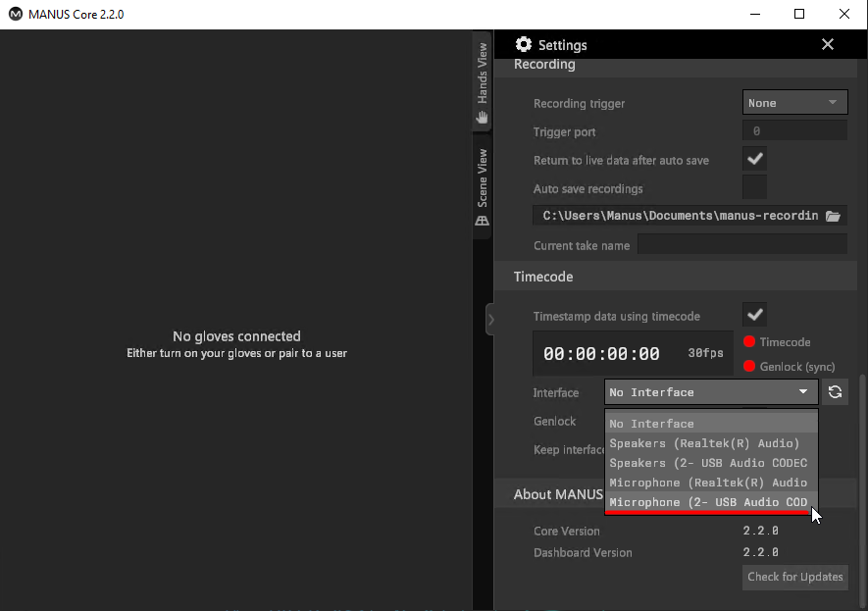Open the recordings folder browser icon

coord(834,215)
